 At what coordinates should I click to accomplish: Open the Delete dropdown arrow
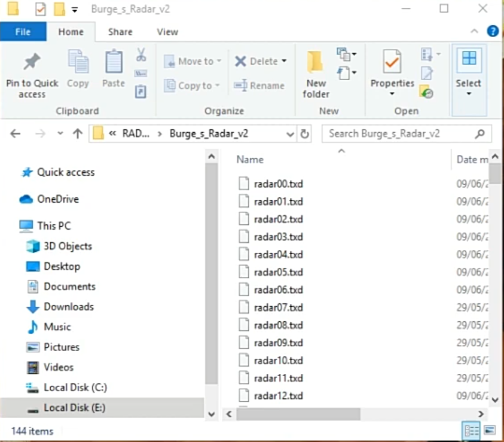284,61
